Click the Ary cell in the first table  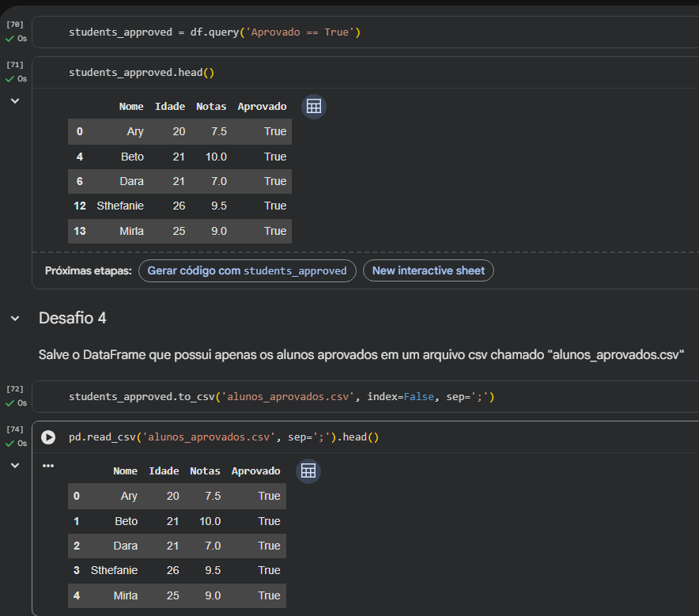(x=135, y=132)
